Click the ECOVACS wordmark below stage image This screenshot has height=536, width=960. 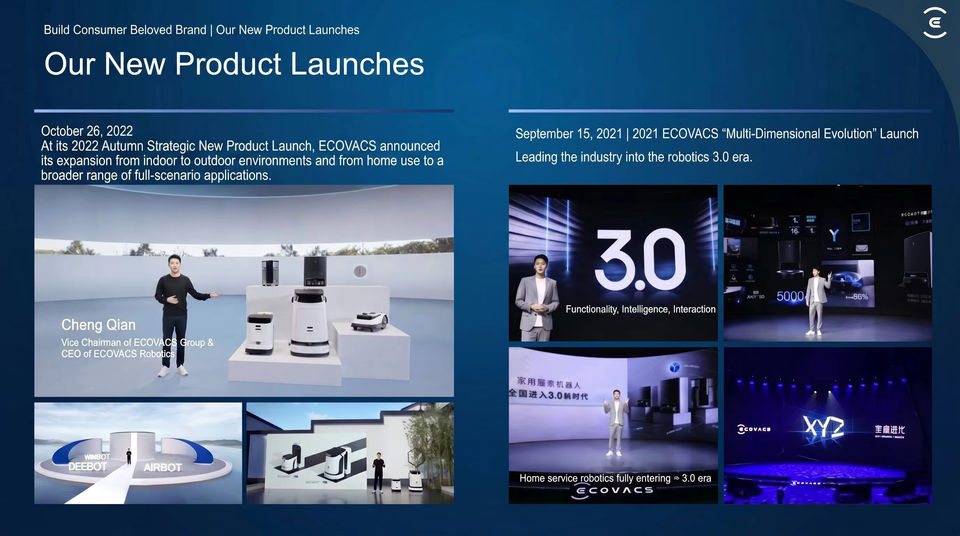pos(612,491)
